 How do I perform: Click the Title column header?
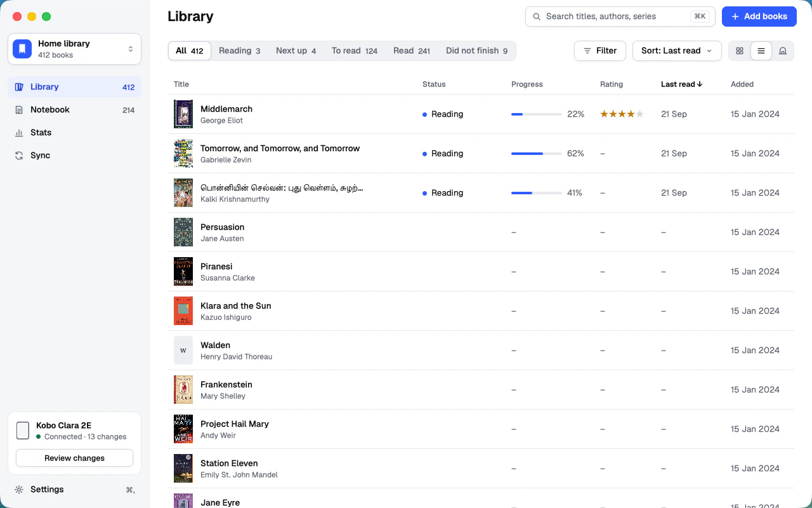(181, 84)
